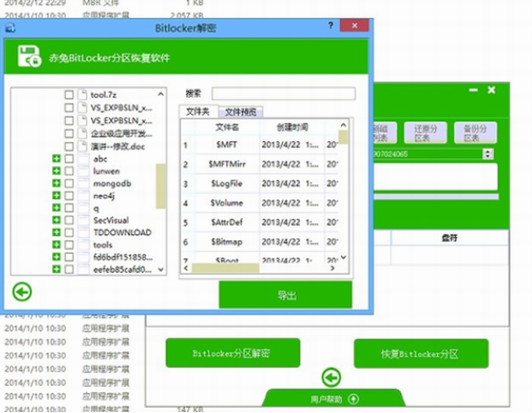The height and width of the screenshot is (413, 532).
Task: Expand the q folder node
Action: 56,208
